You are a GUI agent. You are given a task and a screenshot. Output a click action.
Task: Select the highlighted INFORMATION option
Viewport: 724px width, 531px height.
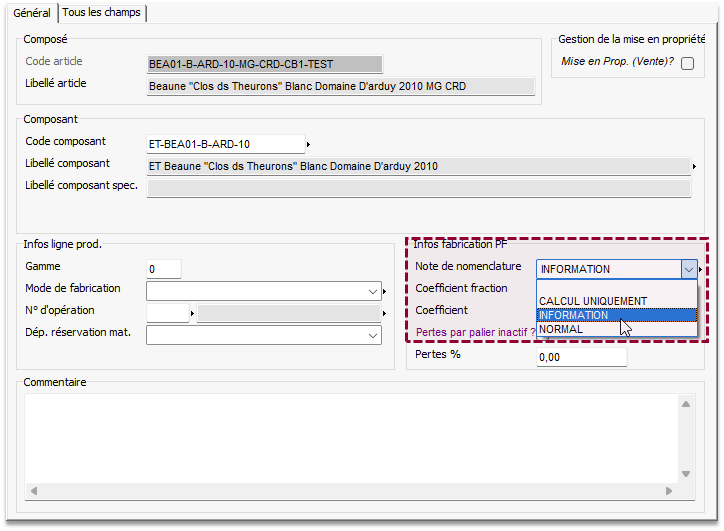pos(575,315)
